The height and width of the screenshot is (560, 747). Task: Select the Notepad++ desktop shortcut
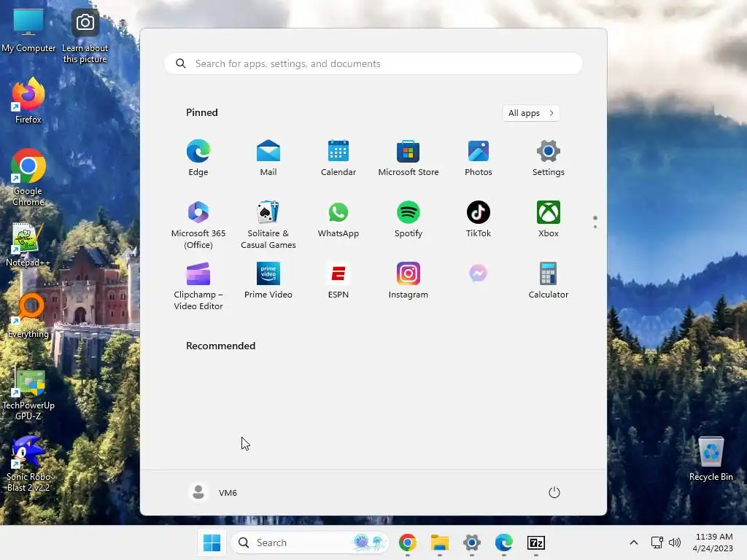pyautogui.click(x=28, y=244)
